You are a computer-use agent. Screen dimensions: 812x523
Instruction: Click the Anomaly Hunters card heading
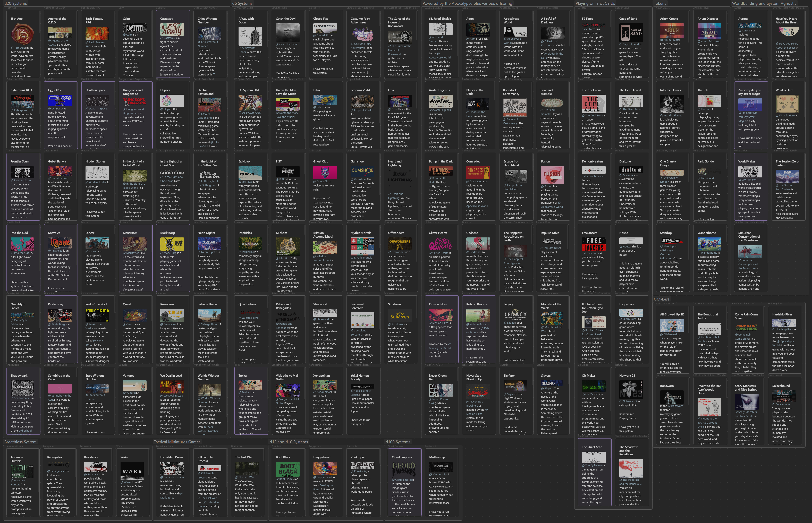click(x=17, y=459)
